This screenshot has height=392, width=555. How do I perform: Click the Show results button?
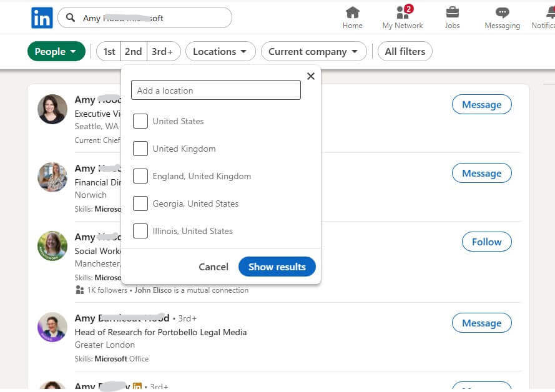(x=277, y=267)
